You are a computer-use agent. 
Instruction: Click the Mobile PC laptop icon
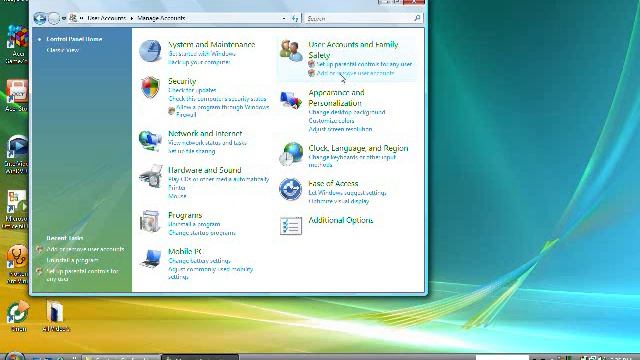[x=150, y=258]
